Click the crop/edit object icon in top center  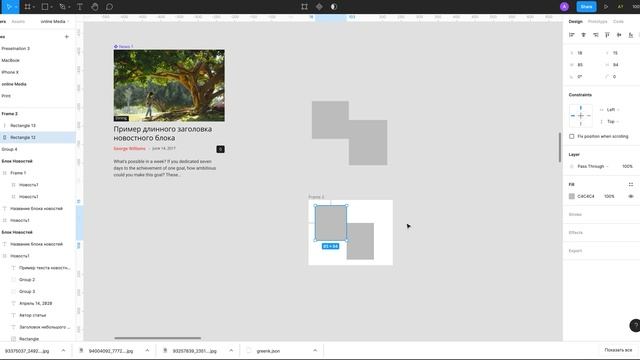(304, 7)
